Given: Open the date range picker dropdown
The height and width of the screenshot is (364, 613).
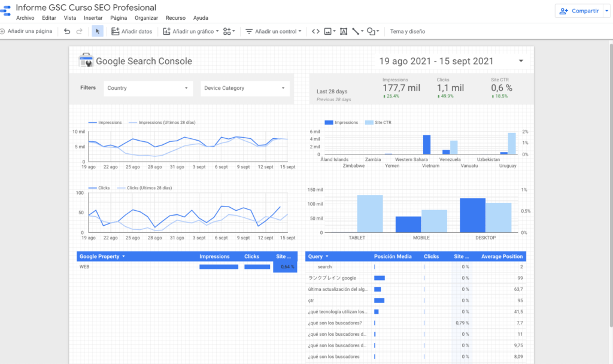Looking at the screenshot, I should click(x=451, y=61).
